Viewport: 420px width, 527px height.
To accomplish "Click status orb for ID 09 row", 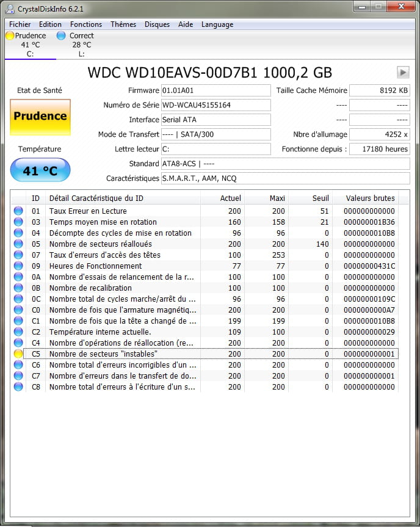I will [18, 266].
